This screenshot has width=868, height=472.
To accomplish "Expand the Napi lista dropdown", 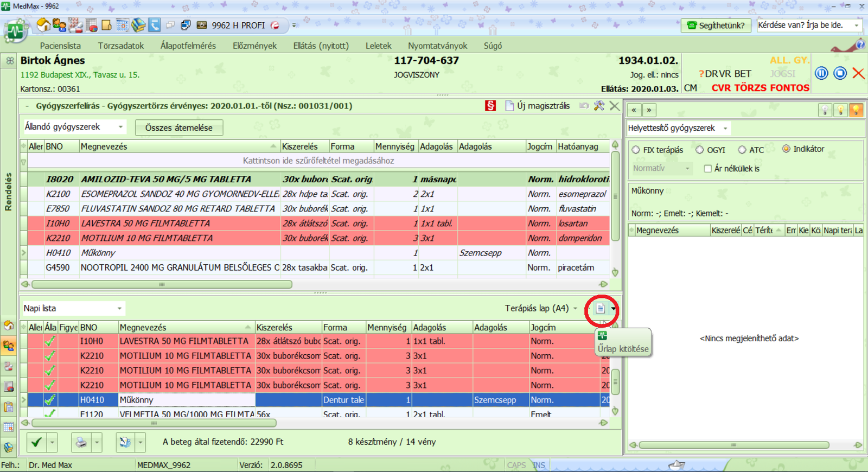I will click(119, 309).
